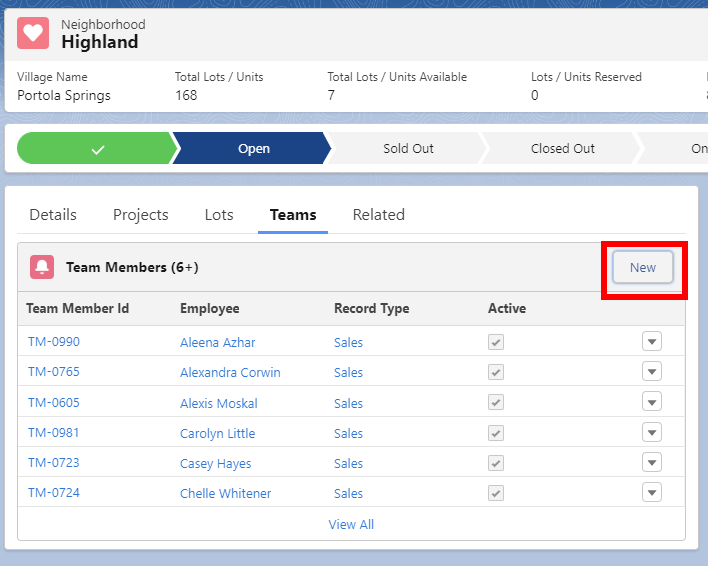Show row actions for Alexandra Corwin

pyautogui.click(x=651, y=372)
